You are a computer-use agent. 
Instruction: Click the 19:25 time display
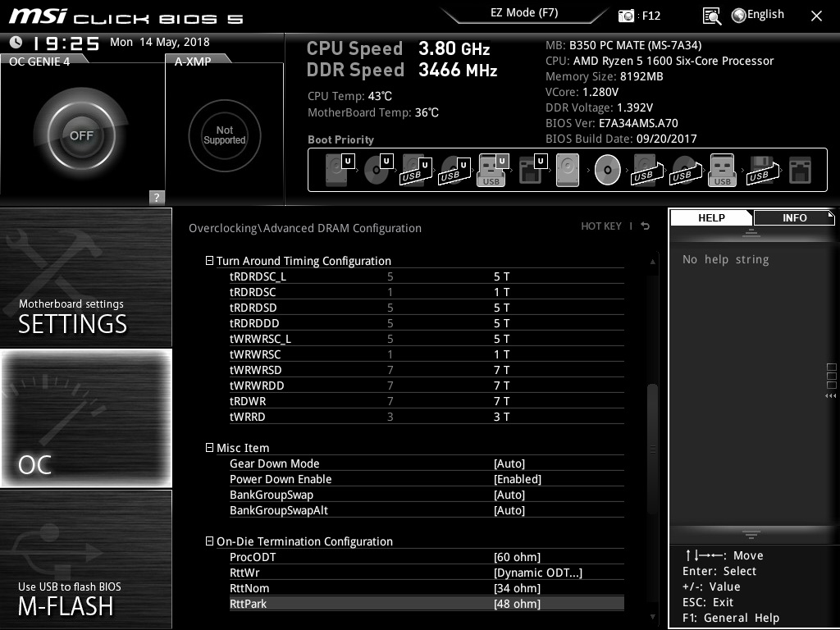pos(66,43)
